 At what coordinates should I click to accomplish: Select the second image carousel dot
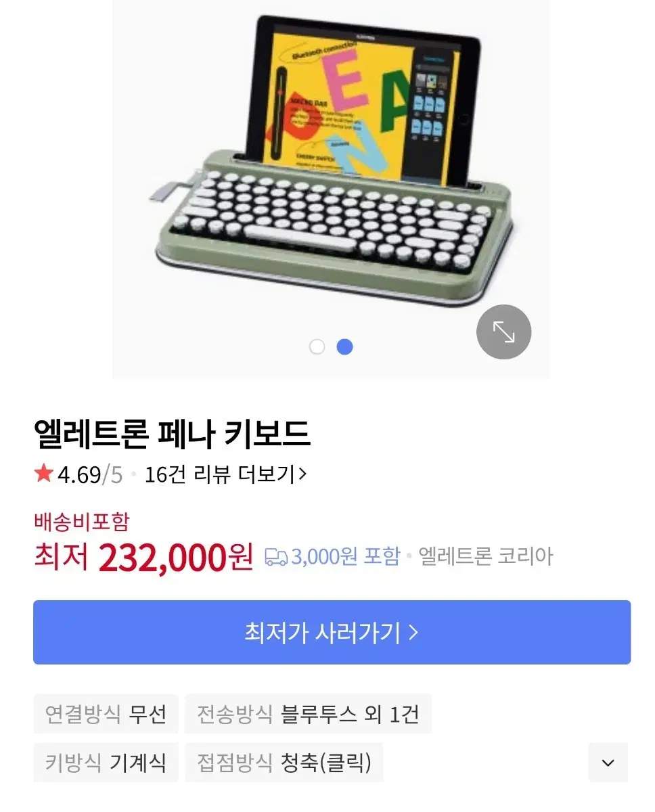pos(344,347)
